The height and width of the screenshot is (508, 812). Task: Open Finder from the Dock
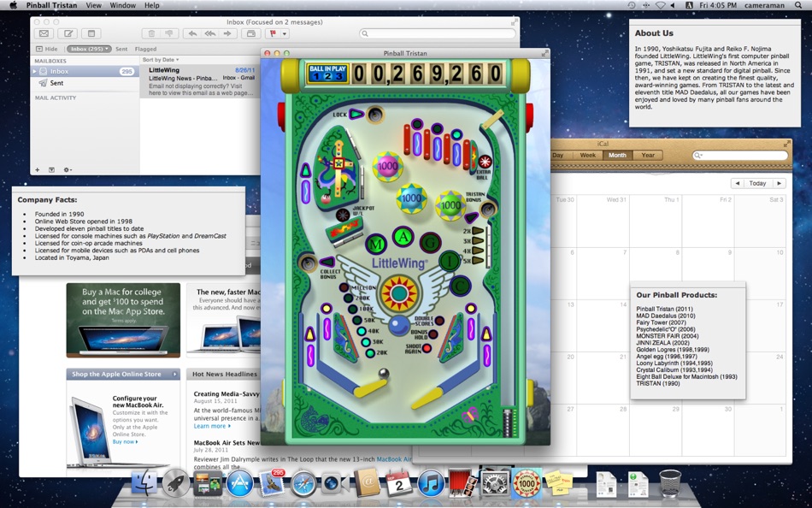[144, 484]
